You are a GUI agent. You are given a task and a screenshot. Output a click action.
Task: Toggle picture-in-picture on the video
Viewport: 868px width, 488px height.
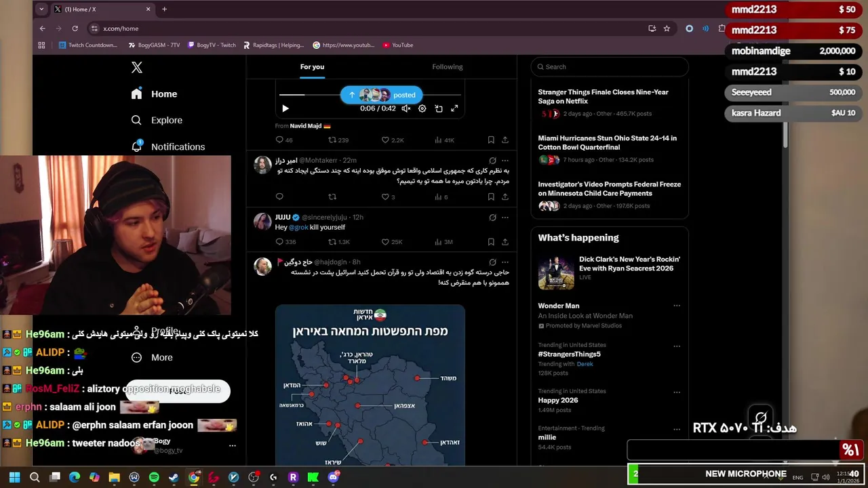pyautogui.click(x=439, y=108)
